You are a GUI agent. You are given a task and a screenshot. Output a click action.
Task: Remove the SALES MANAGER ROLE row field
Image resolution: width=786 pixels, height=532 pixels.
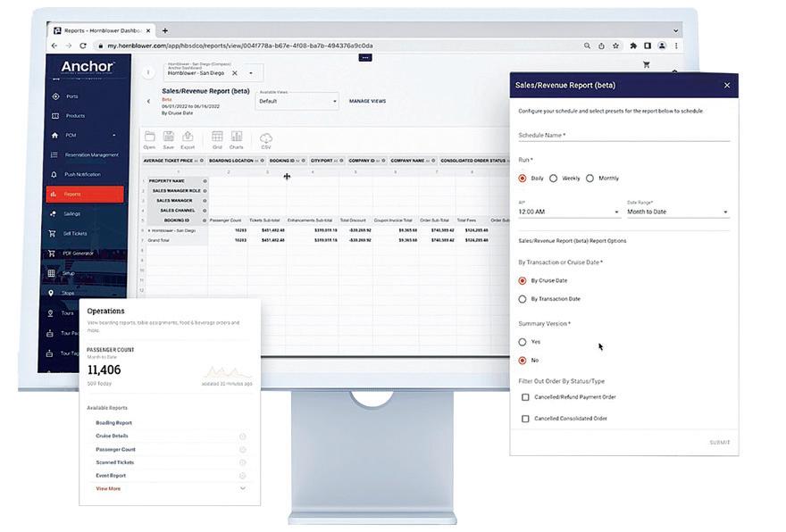point(205,191)
